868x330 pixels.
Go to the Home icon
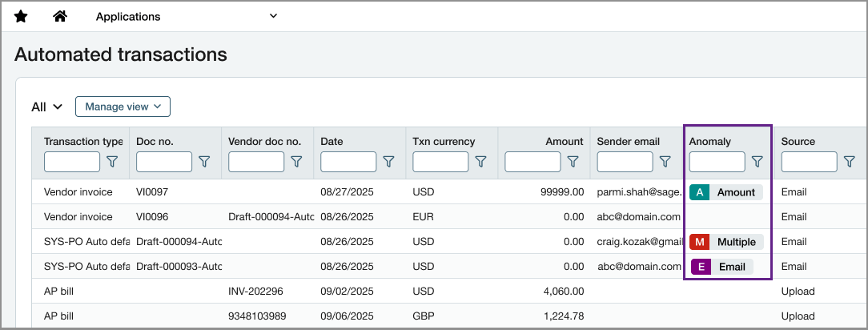pos(60,16)
